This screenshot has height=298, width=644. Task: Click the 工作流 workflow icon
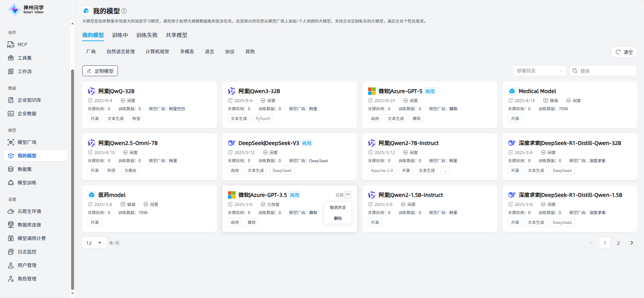(x=11, y=71)
